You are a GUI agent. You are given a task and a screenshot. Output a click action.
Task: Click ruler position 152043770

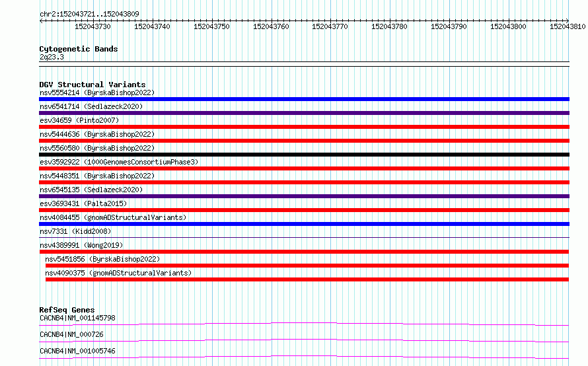pos(330,26)
